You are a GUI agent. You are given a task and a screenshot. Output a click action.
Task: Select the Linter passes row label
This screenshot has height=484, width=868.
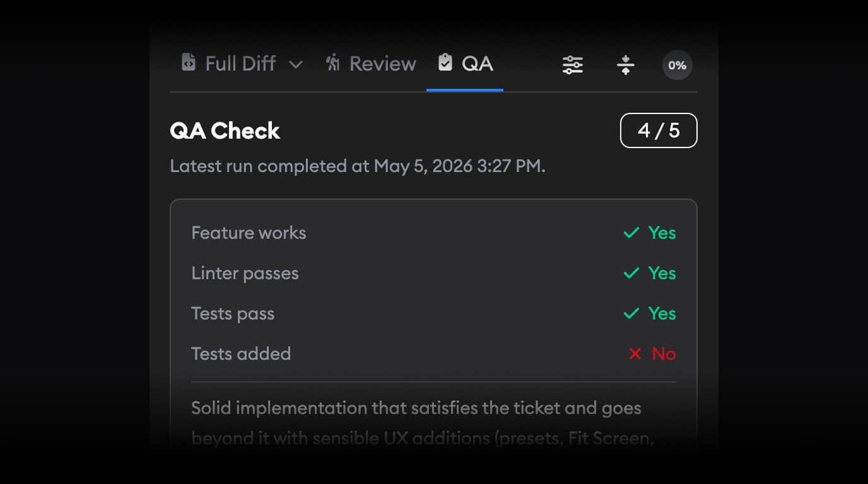pos(245,274)
